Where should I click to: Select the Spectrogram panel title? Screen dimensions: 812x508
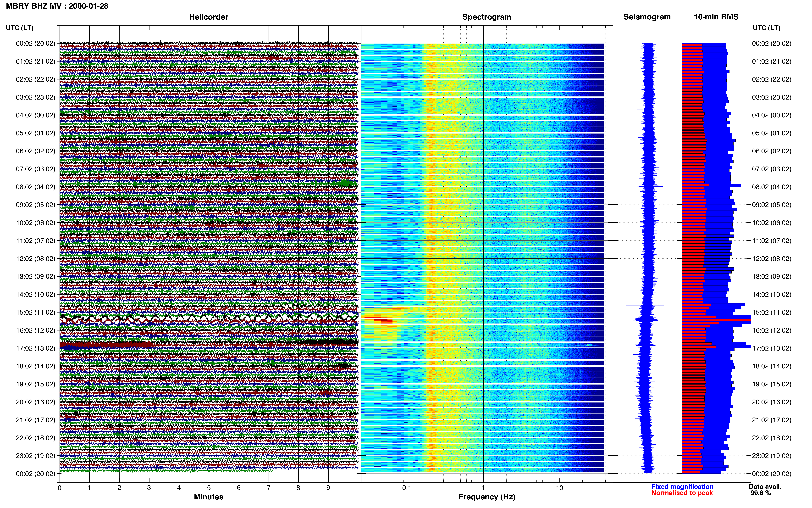coord(487,17)
